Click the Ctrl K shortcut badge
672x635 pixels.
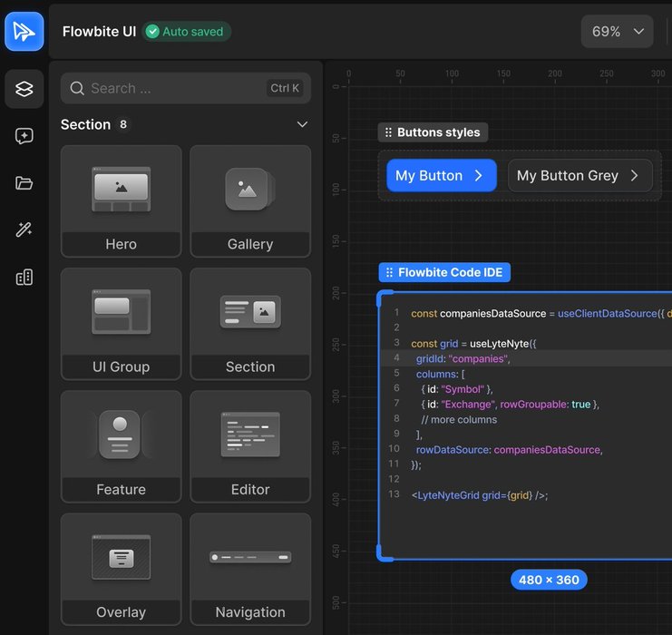[285, 88]
